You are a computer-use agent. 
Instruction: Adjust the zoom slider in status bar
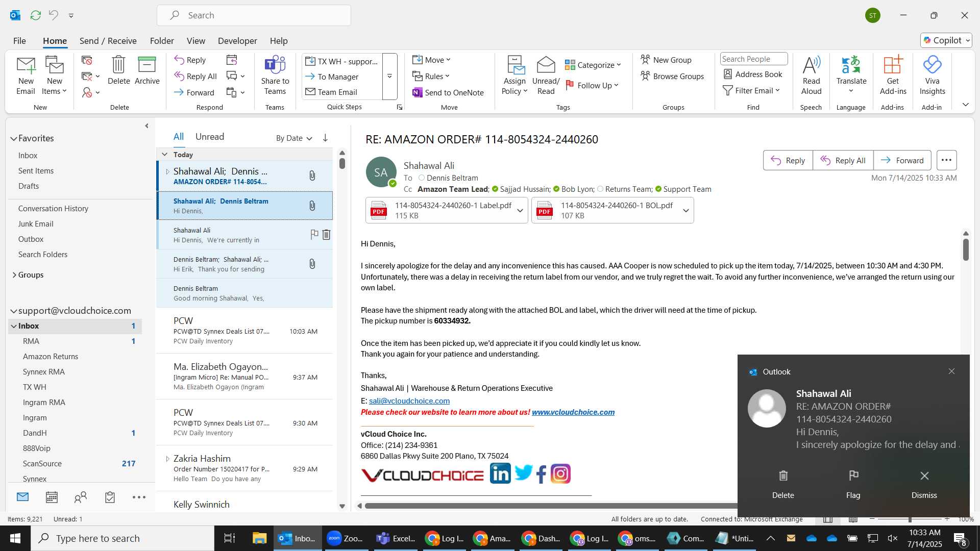[x=910, y=519]
